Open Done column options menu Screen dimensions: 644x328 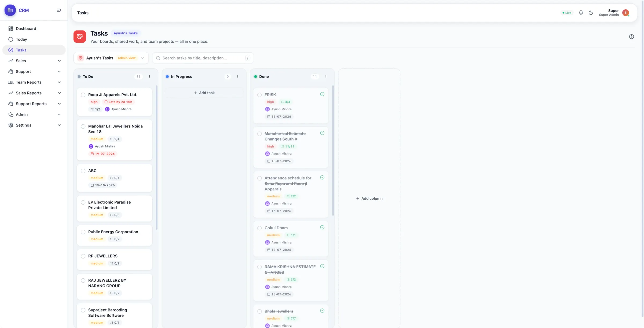(326, 77)
